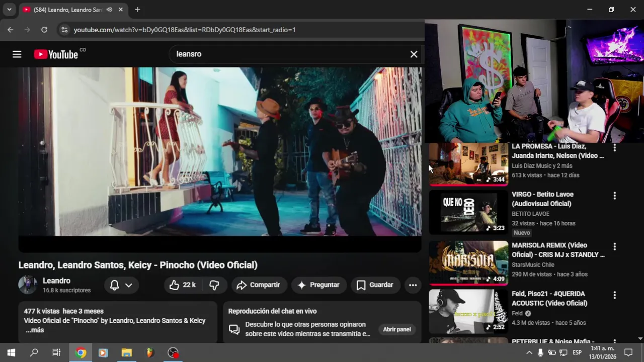The width and height of the screenshot is (644, 362).
Task: Reload the current page
Action: [x=44, y=30]
